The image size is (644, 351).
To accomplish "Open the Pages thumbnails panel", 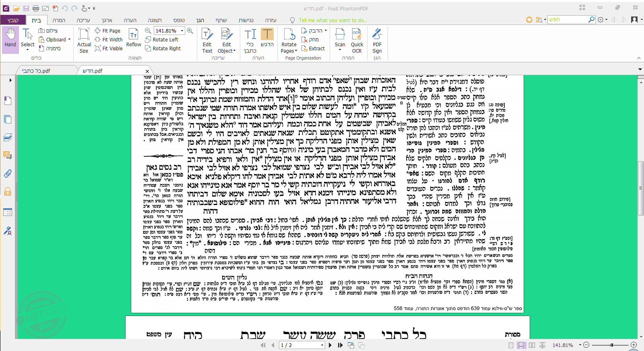I will click(x=8, y=119).
